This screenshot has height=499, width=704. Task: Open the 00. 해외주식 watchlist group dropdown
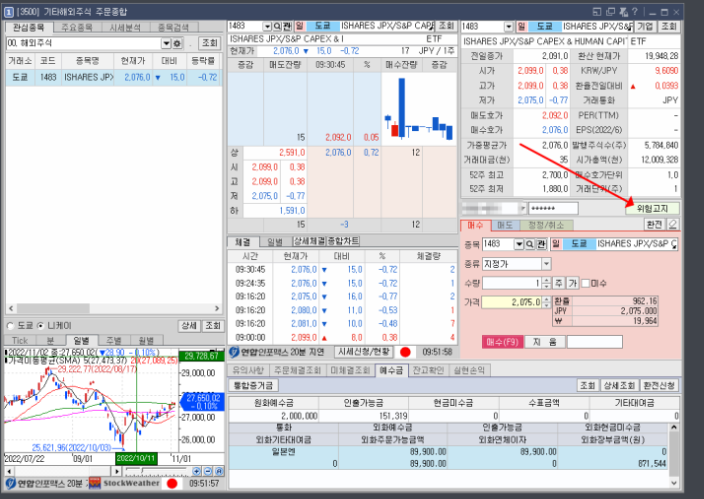[166, 43]
